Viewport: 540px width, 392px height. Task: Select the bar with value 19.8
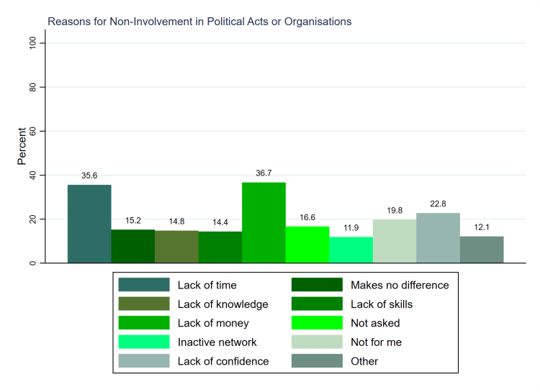395,241
